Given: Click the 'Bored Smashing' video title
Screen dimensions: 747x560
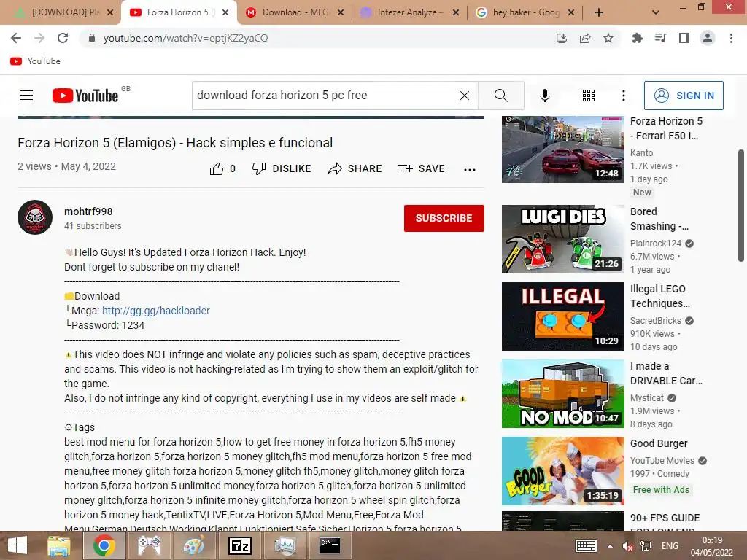Looking at the screenshot, I should [x=659, y=219].
